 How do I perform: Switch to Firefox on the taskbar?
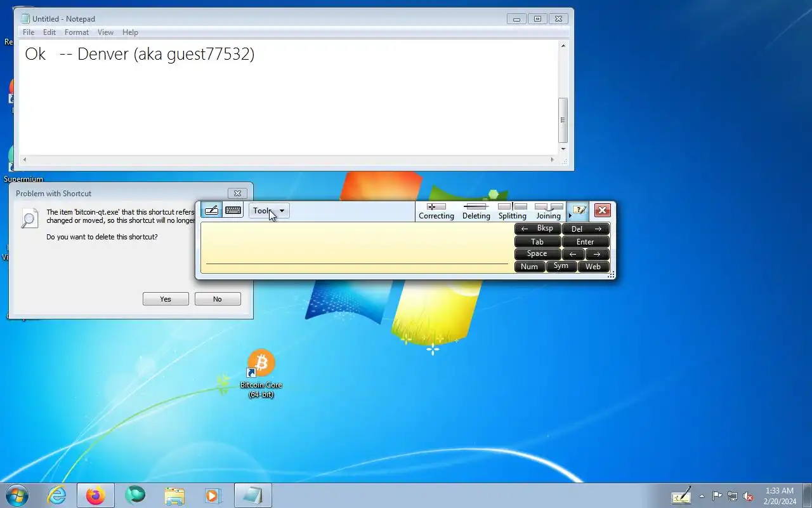click(x=96, y=495)
